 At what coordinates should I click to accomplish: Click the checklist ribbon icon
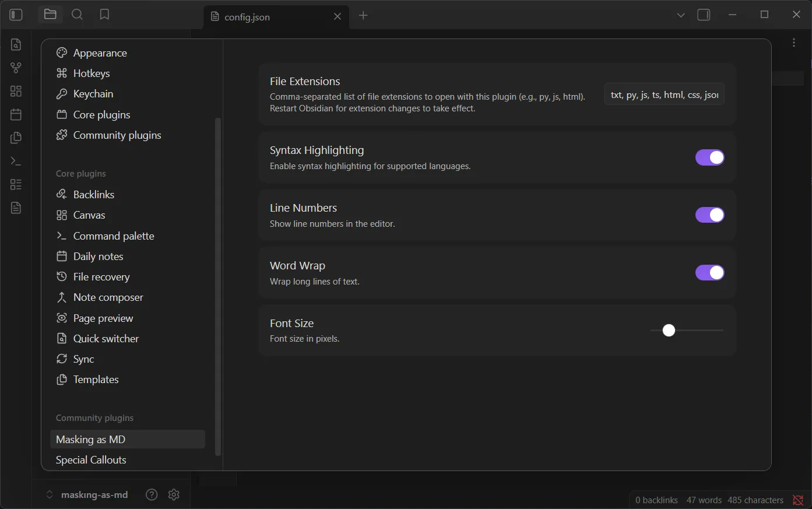click(16, 184)
